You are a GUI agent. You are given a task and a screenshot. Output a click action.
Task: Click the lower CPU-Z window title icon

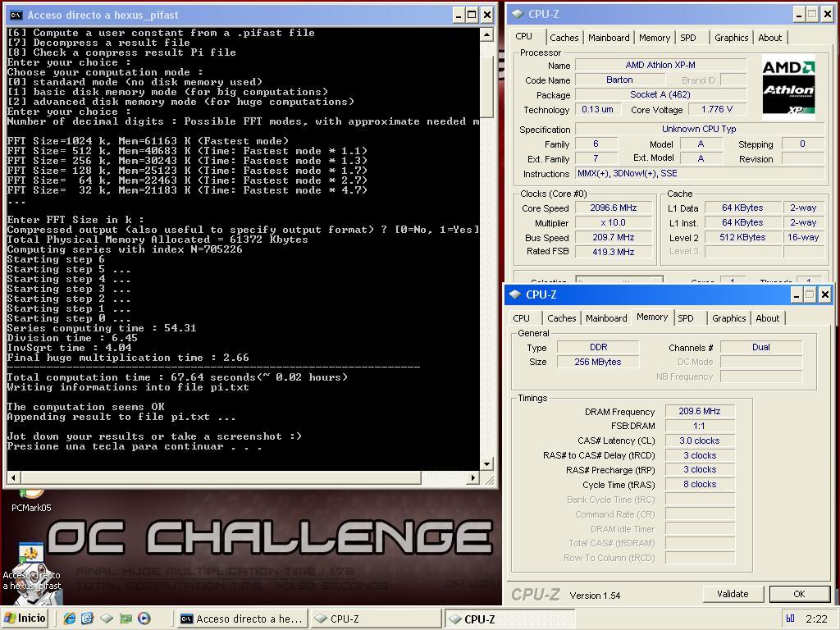pos(515,294)
